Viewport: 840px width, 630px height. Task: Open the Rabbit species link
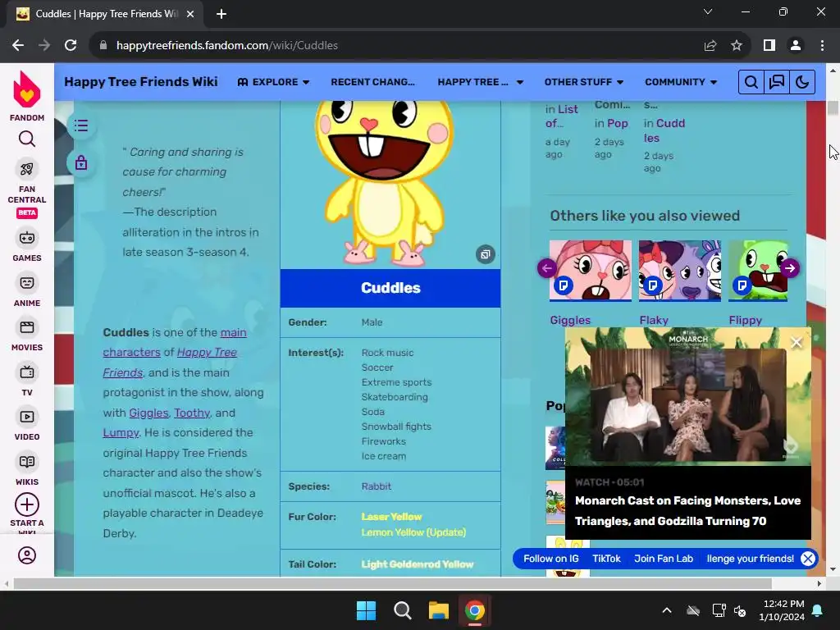376,486
